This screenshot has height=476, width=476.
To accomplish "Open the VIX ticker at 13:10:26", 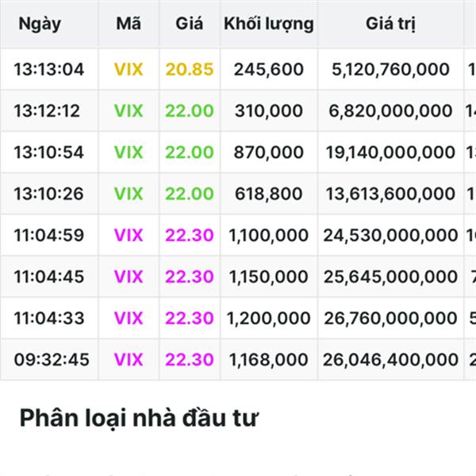I will coord(129,194).
